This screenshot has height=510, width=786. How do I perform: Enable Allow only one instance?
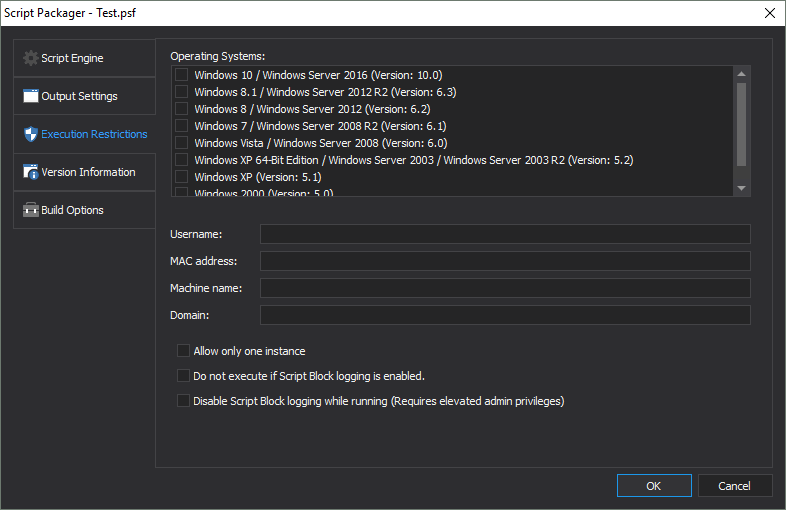pyautogui.click(x=183, y=351)
